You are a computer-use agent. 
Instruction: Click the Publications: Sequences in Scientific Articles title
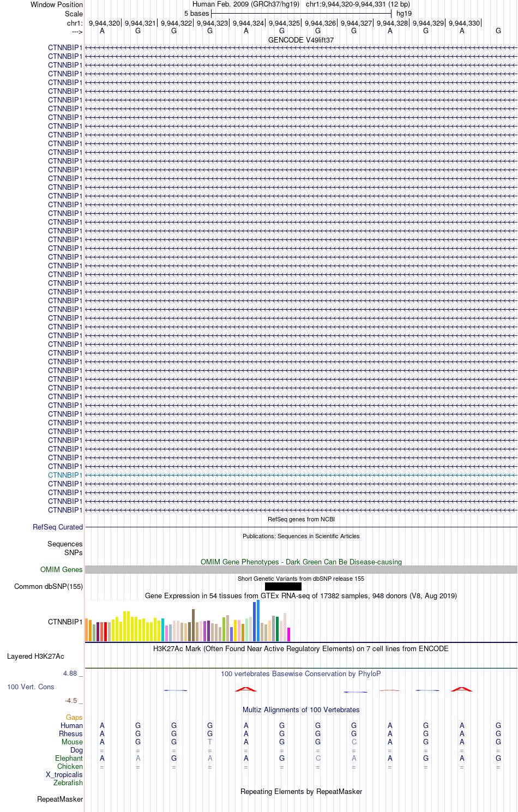point(301,536)
